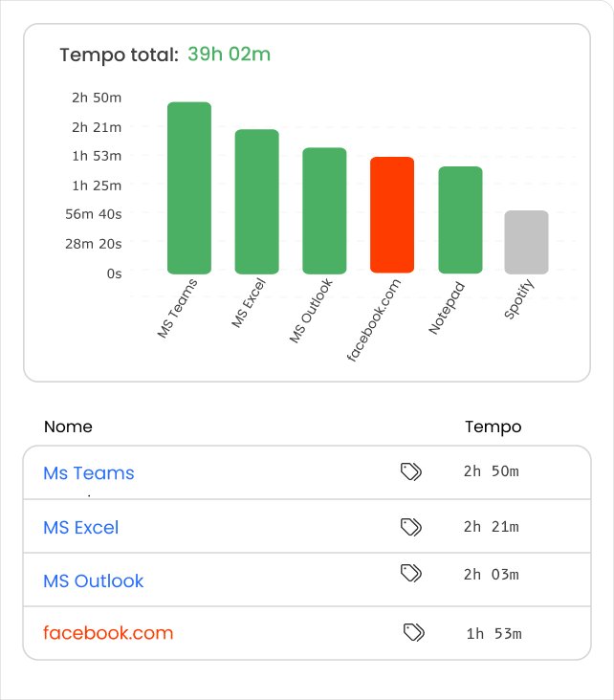Click the tag icon in MS Excel row
The height and width of the screenshot is (700, 614).
pos(411,527)
